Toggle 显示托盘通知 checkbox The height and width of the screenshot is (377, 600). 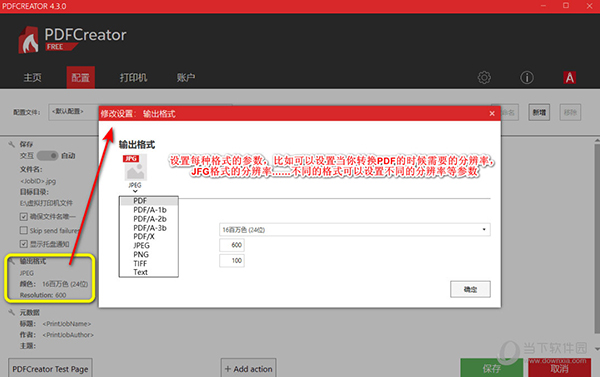tap(23, 244)
